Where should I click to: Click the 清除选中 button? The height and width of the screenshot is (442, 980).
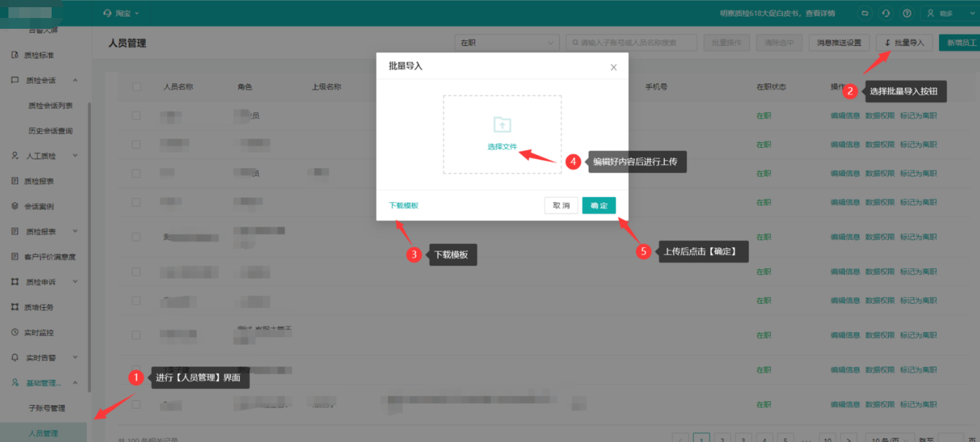click(x=779, y=43)
